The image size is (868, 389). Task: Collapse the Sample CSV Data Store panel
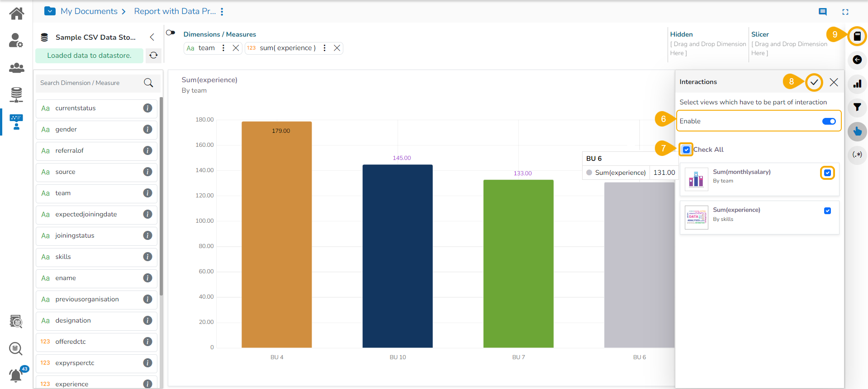pos(152,37)
